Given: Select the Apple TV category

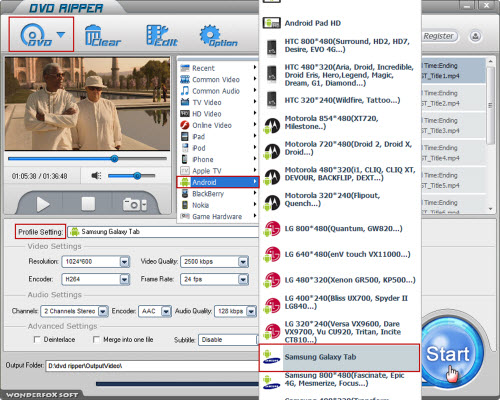Looking at the screenshot, I should (218, 171).
